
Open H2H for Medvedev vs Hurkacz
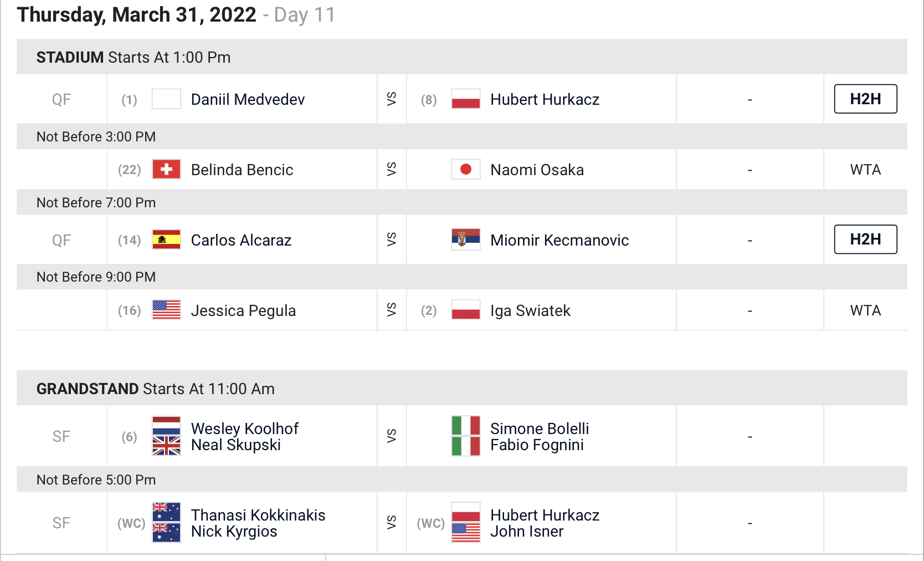coord(865,99)
